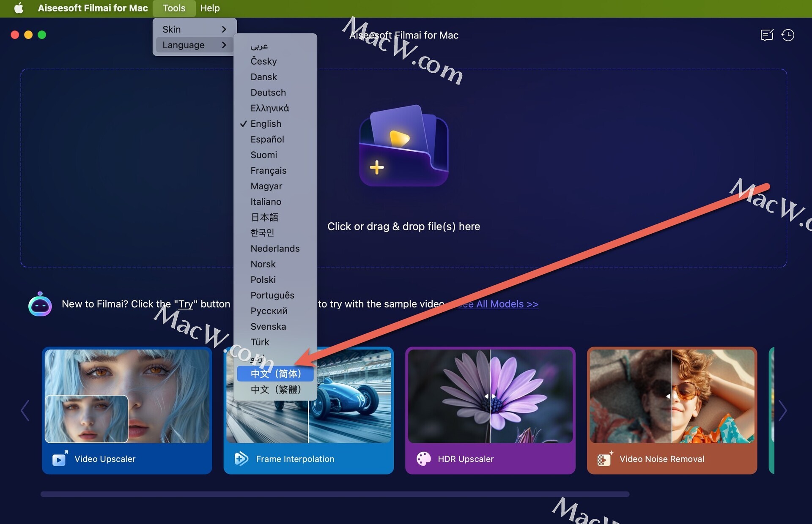Open the See All Models link

click(497, 304)
